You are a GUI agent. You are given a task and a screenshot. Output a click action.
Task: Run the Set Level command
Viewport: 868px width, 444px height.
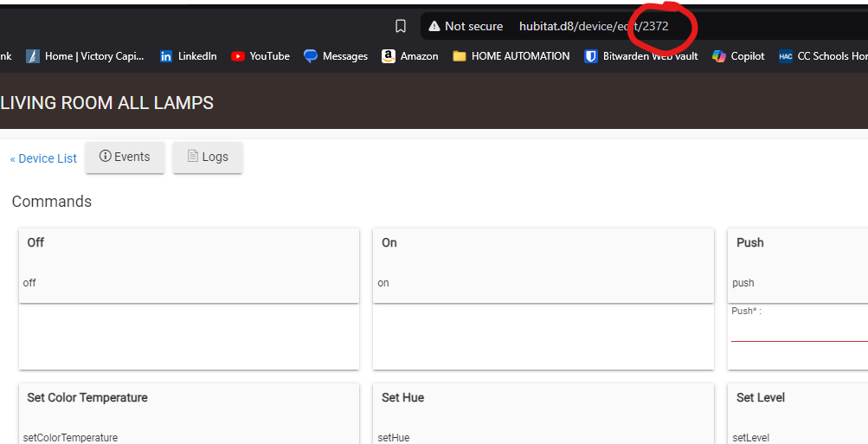pos(798,414)
